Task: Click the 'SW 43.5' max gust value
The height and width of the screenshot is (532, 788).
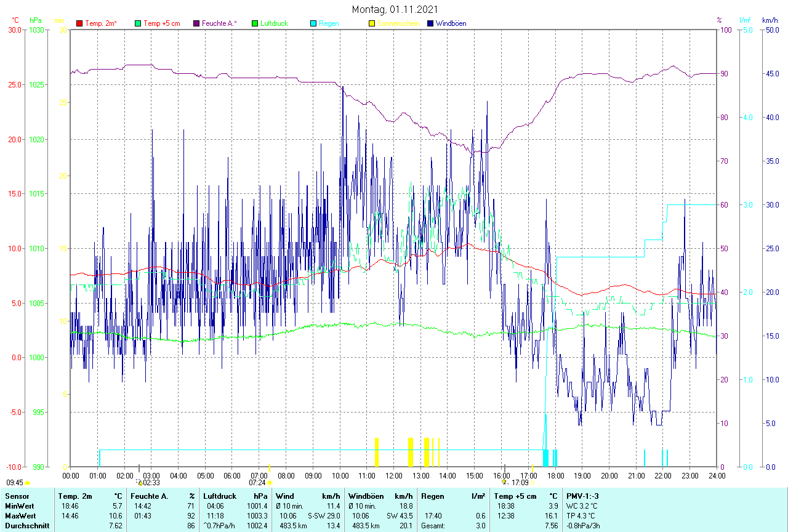Action: [x=400, y=515]
